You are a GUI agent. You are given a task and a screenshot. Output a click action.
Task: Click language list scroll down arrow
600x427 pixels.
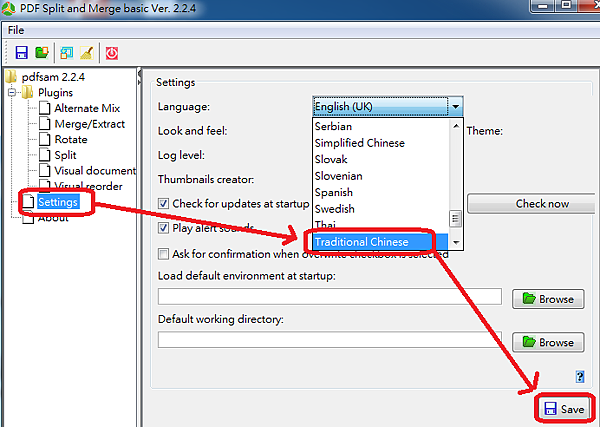point(456,243)
